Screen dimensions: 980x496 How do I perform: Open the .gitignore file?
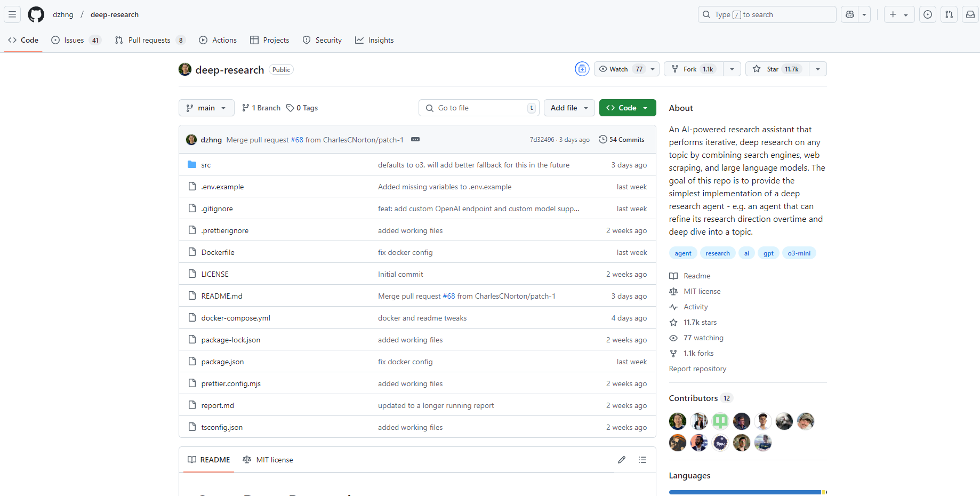217,209
